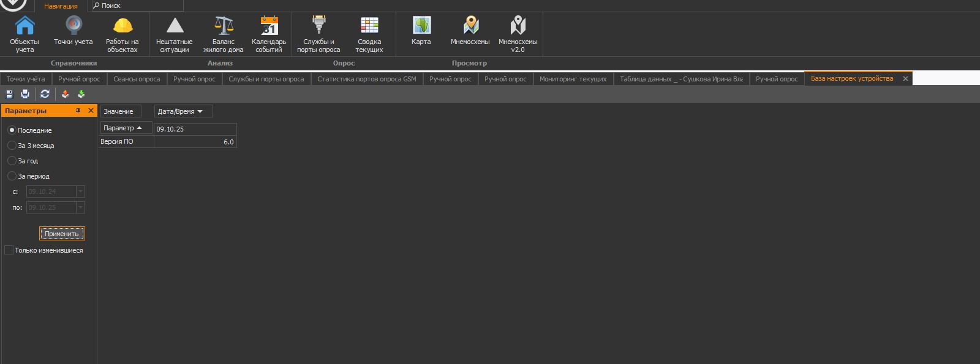Enable the Только изменившиеся checkbox
Screen dimensions: 980x364
(9, 250)
